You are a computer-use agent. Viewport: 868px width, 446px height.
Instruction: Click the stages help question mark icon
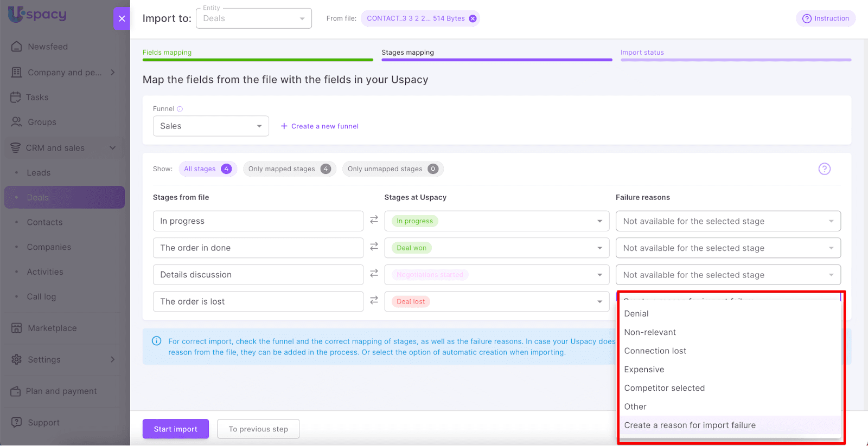824,169
